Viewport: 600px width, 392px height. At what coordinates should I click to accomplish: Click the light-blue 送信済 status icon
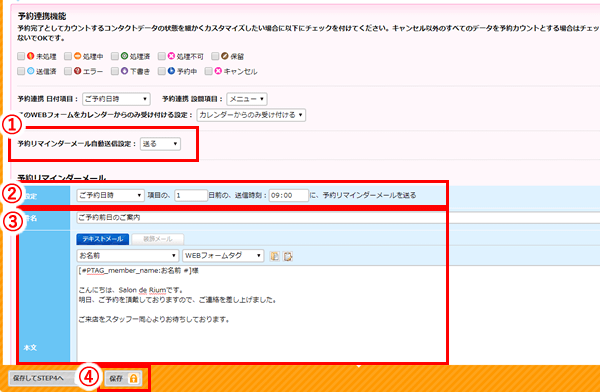pyautogui.click(x=31, y=71)
